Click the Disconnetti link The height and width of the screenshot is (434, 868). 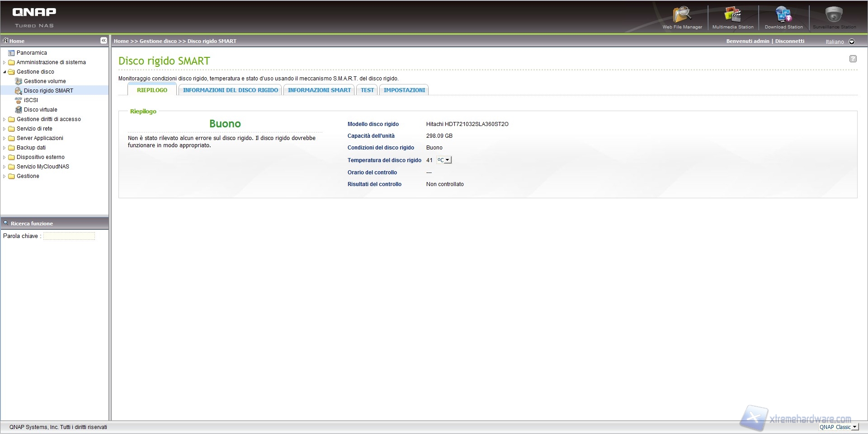point(790,41)
